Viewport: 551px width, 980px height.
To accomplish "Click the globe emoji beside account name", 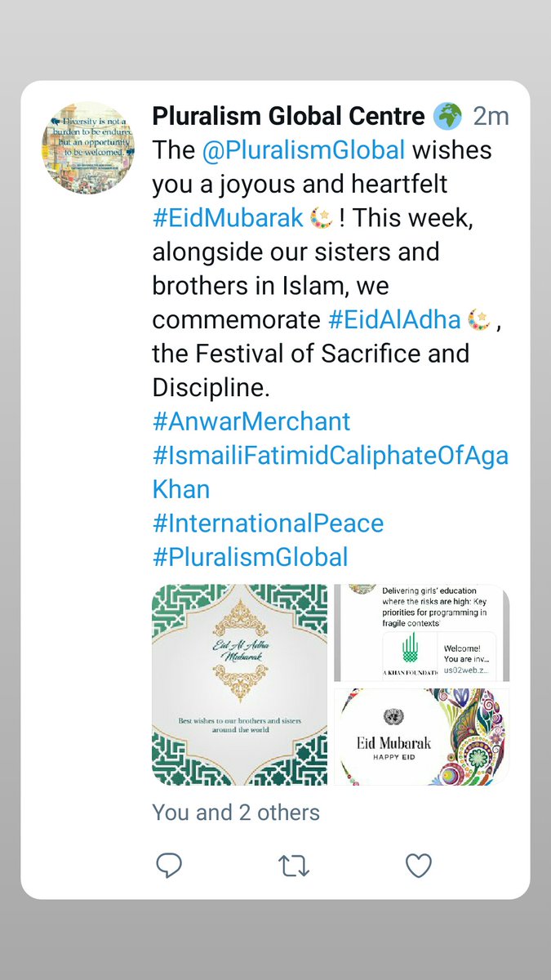I will point(447,117).
